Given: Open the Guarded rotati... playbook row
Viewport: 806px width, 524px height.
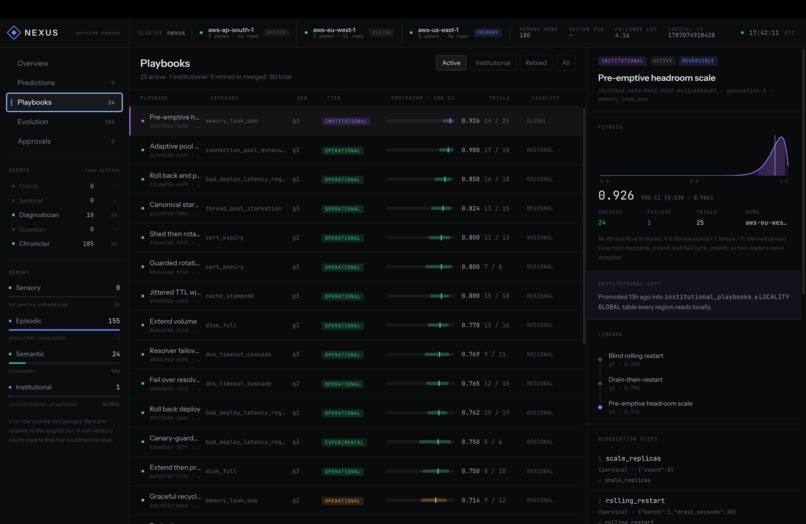Looking at the screenshot, I should coord(356,267).
